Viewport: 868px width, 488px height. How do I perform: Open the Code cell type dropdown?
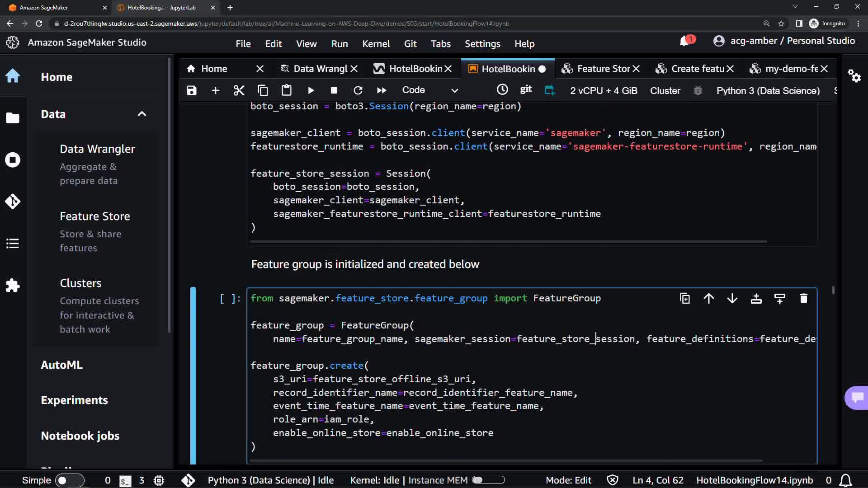coord(429,90)
